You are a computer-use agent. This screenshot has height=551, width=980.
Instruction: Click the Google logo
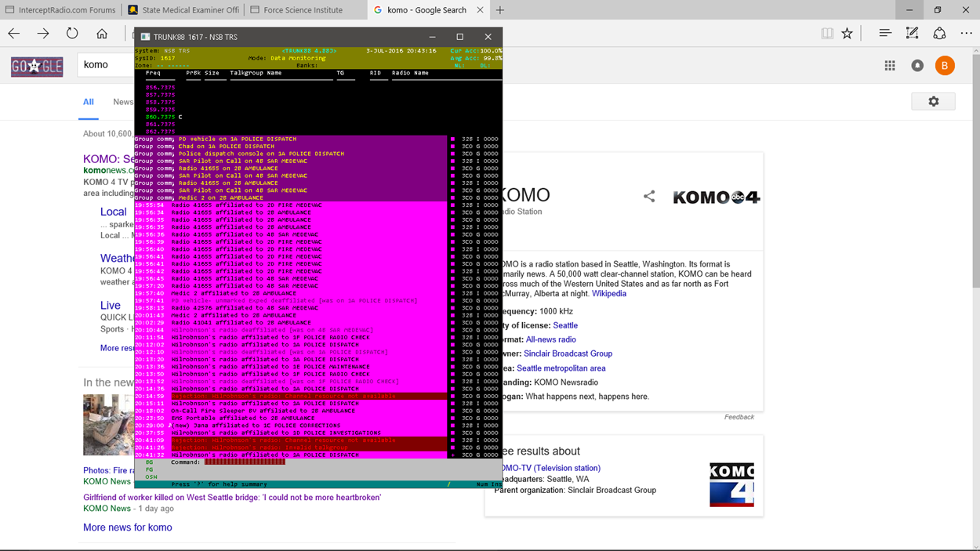(37, 67)
